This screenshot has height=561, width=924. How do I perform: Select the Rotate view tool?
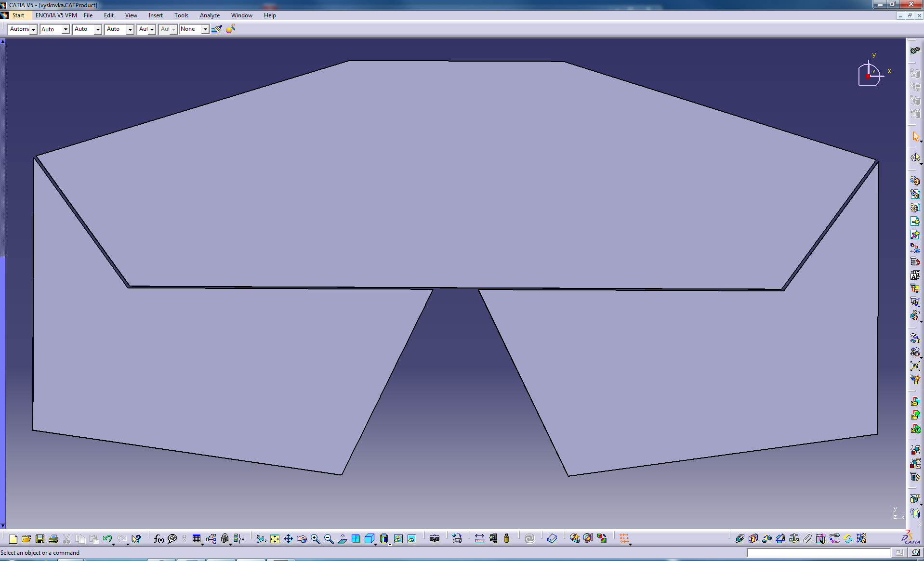[x=302, y=539]
